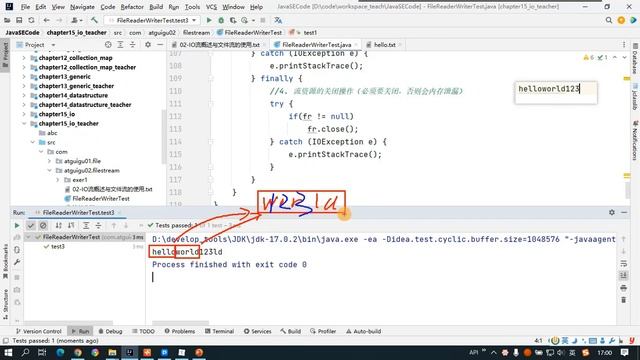Select test3 in test results tree

point(58,247)
